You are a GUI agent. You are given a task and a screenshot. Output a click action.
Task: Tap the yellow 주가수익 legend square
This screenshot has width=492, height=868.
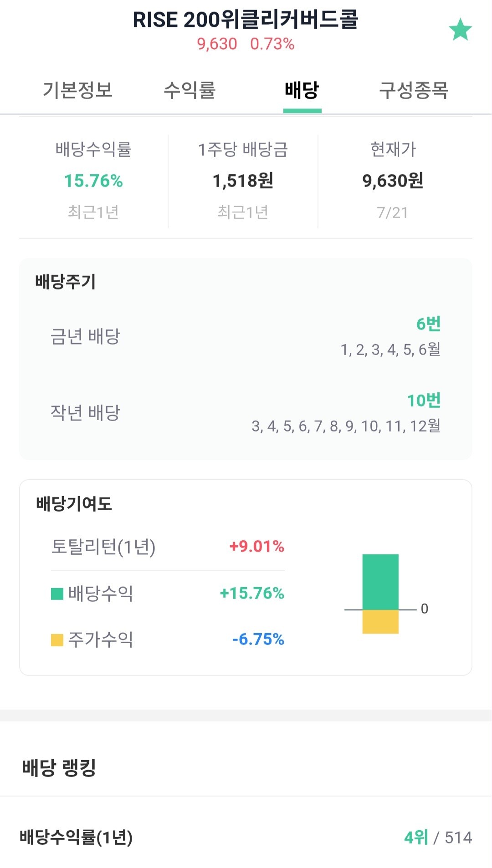tap(57, 640)
